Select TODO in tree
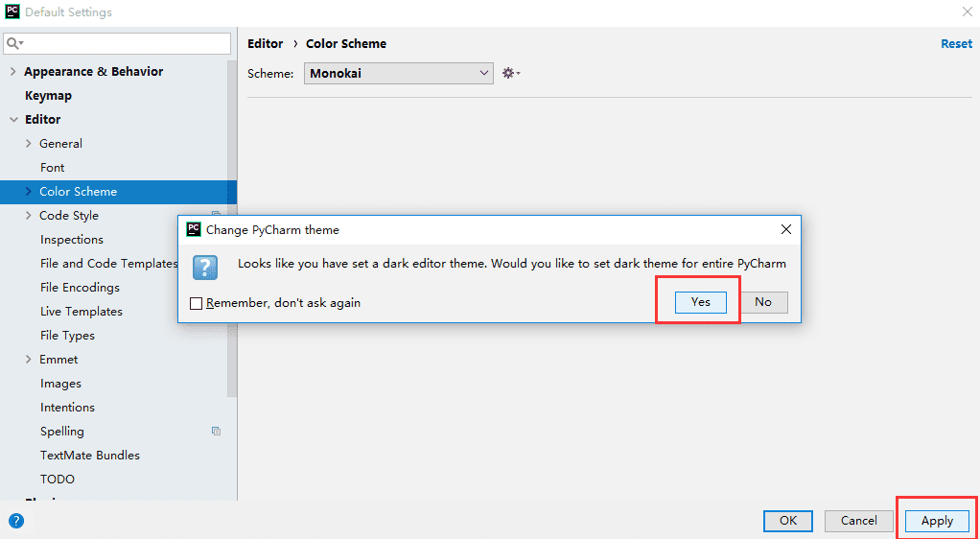 [57, 479]
